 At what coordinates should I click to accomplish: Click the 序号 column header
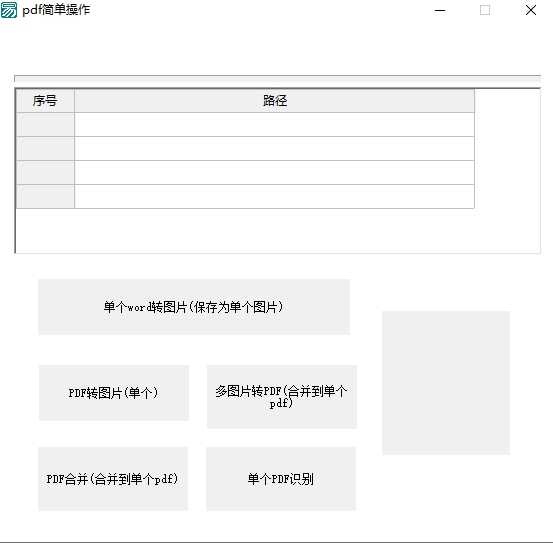(45, 101)
